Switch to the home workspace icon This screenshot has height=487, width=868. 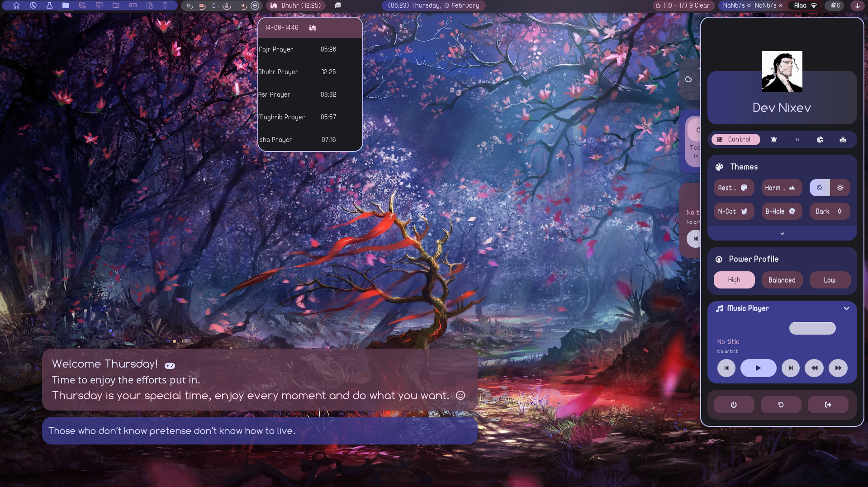point(16,5)
